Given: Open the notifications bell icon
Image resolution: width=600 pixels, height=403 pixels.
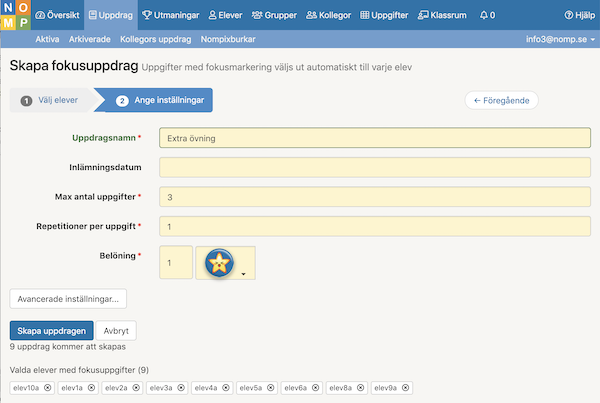Looking at the screenshot, I should pos(484,15).
